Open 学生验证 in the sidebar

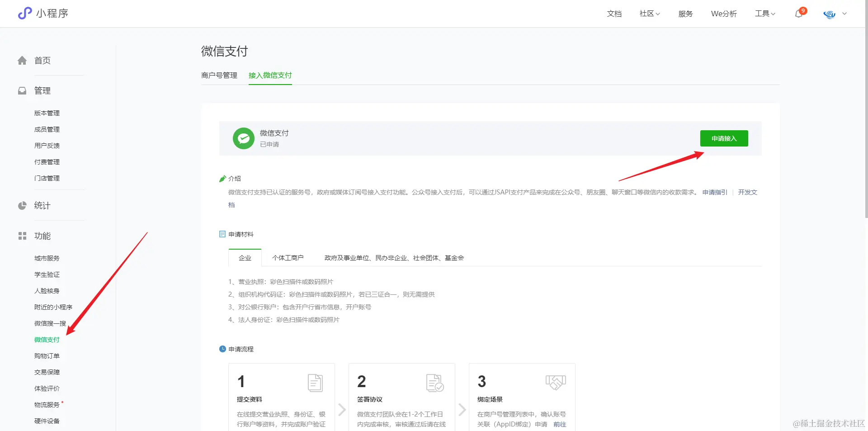tap(47, 275)
